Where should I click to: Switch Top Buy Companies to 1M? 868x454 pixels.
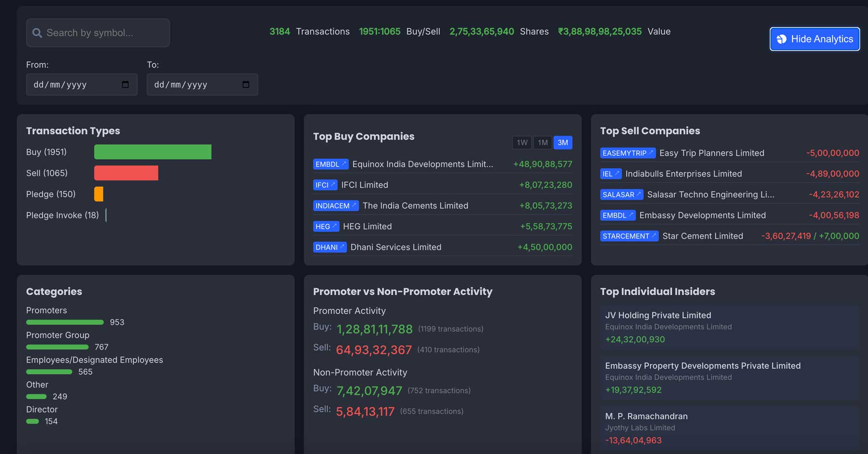click(543, 142)
